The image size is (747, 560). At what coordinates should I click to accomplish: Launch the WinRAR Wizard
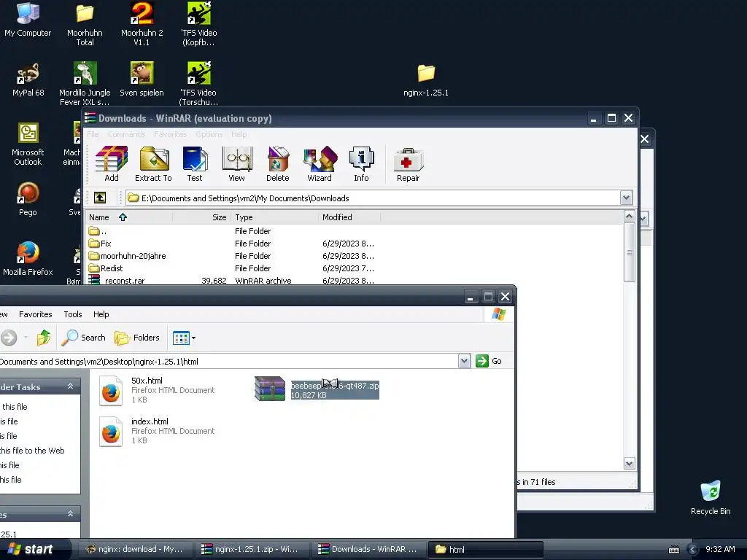click(320, 164)
